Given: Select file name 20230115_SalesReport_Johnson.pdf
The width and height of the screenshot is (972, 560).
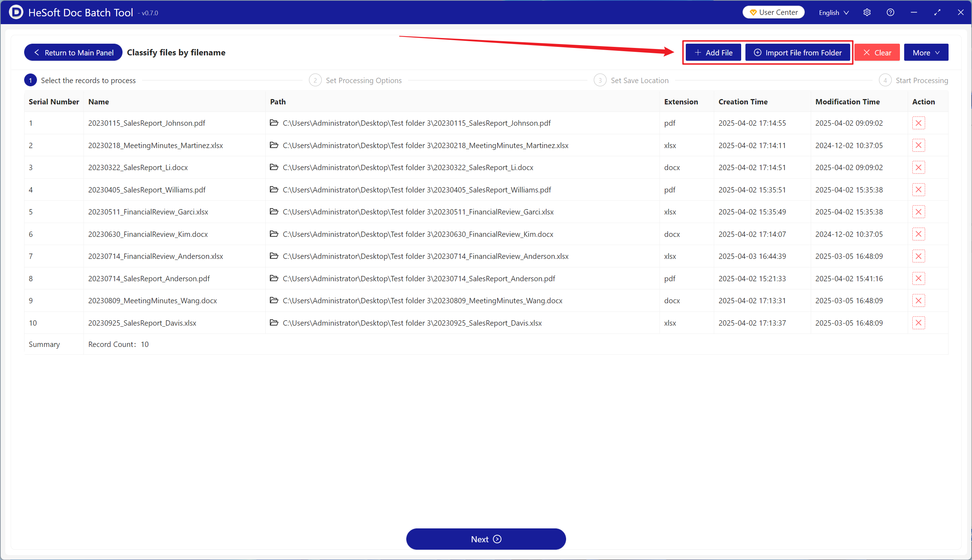Looking at the screenshot, I should click(x=147, y=123).
